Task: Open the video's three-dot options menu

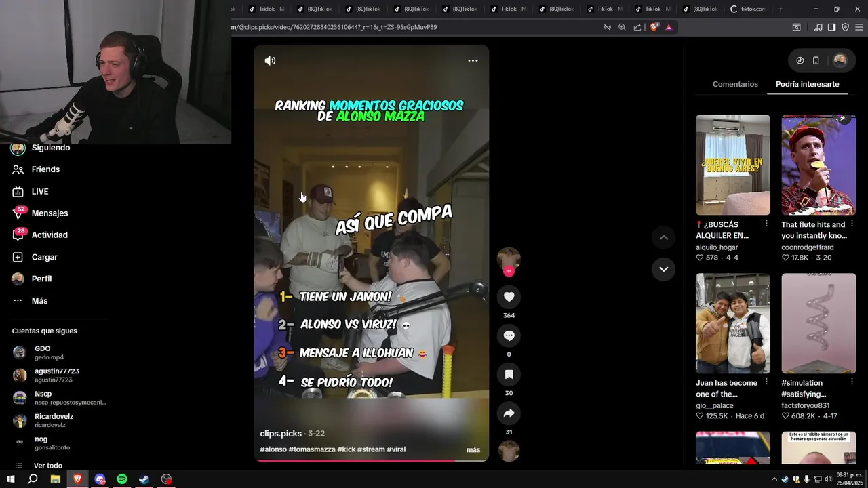Action: (x=473, y=61)
